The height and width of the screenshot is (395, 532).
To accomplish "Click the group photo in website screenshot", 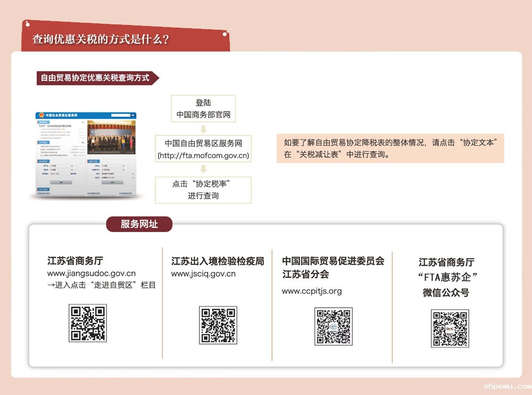I will click(x=111, y=137).
